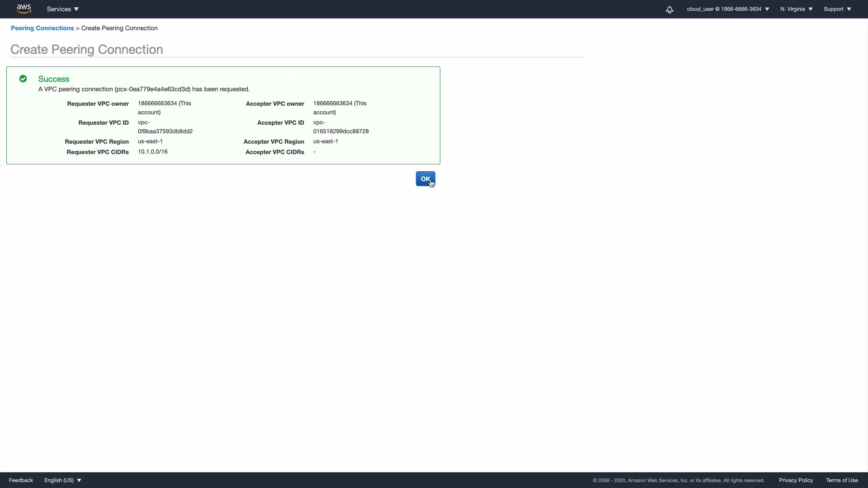Click the AWS logo icon
The width and height of the screenshot is (868, 488).
(24, 9)
